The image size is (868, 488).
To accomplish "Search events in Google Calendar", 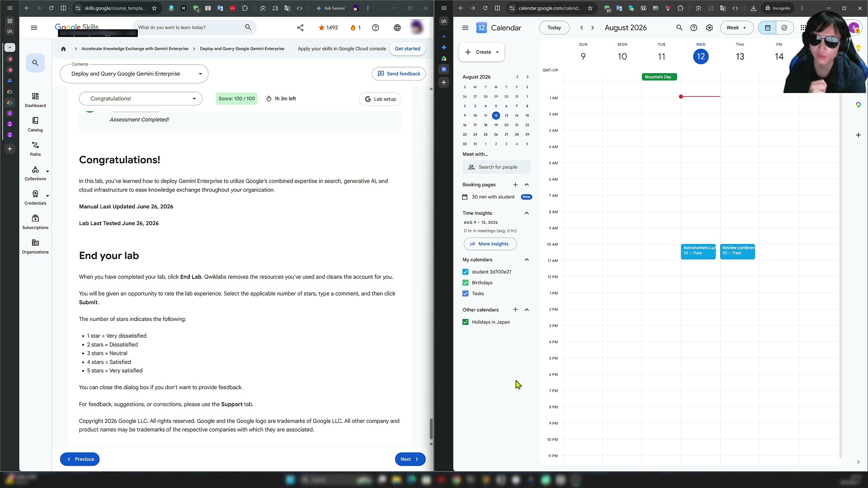I will 679,28.
